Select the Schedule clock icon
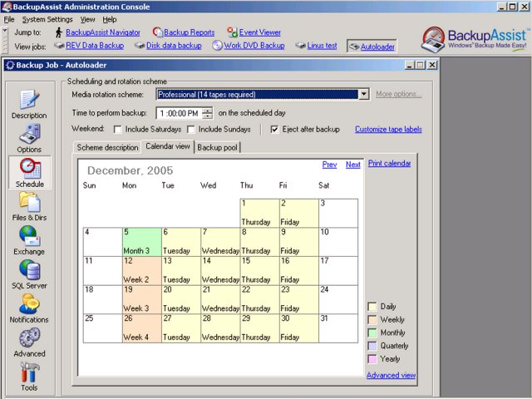The width and height of the screenshot is (532, 399). [x=30, y=168]
